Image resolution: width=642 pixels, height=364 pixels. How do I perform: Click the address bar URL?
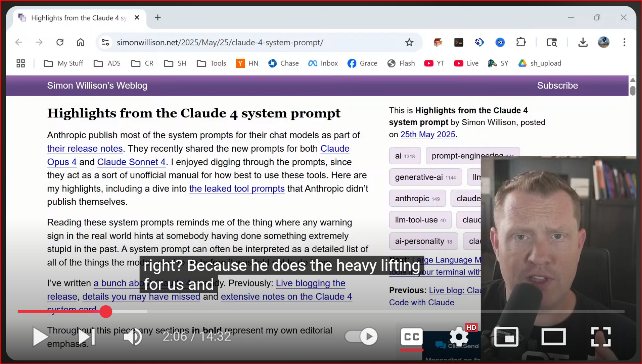click(x=220, y=43)
